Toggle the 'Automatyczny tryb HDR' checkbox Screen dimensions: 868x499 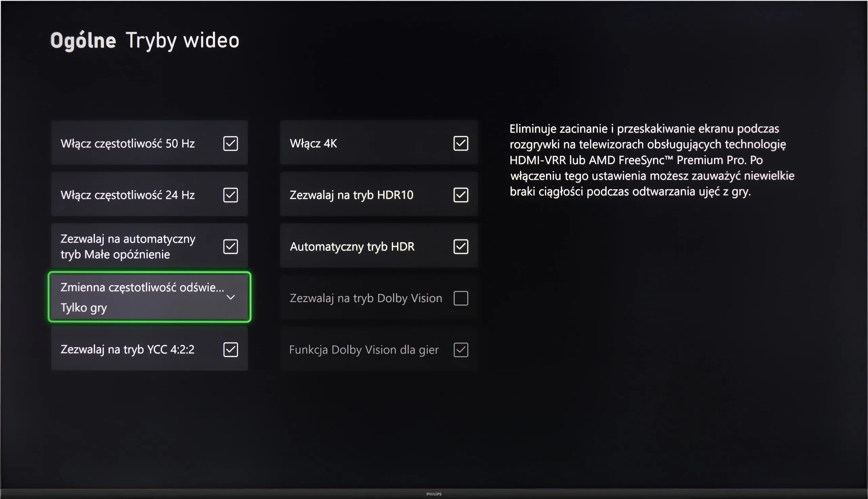pos(461,246)
